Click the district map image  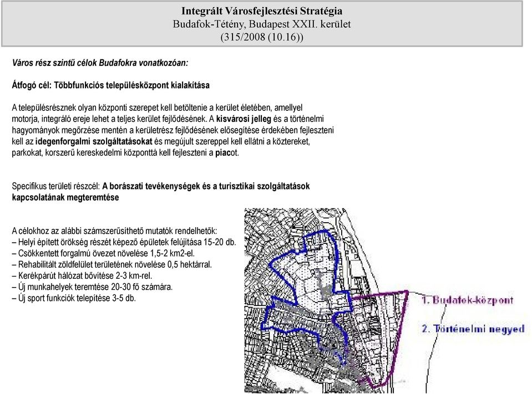384,300
